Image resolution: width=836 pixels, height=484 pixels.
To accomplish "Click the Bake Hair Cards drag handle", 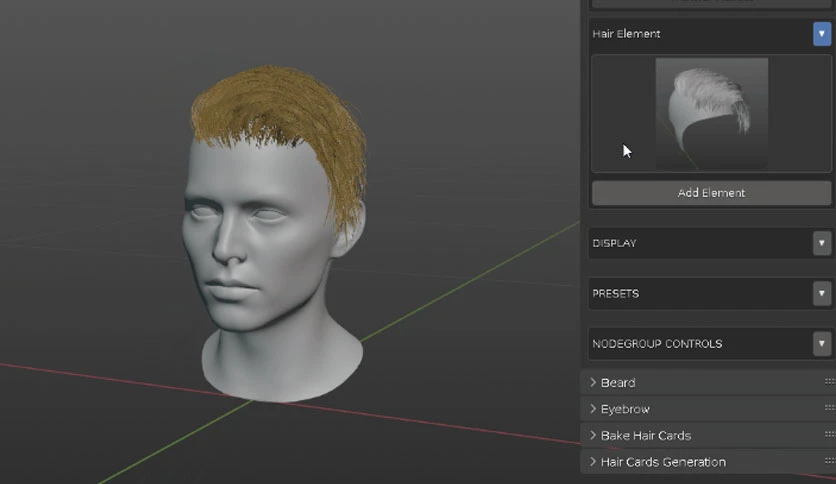I will click(829, 435).
